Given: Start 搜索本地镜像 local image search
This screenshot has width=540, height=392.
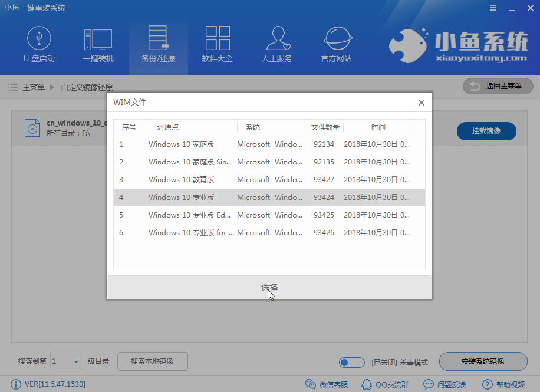Looking at the screenshot, I should (x=152, y=362).
